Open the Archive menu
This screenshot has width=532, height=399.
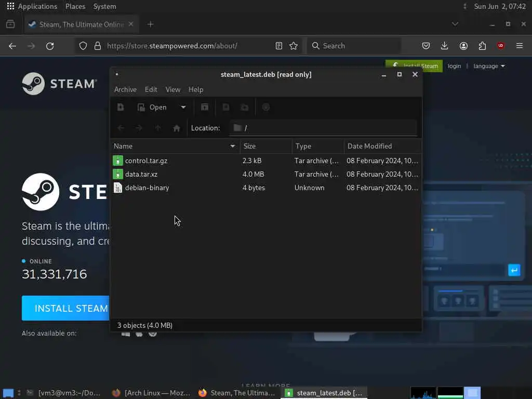pyautogui.click(x=125, y=89)
